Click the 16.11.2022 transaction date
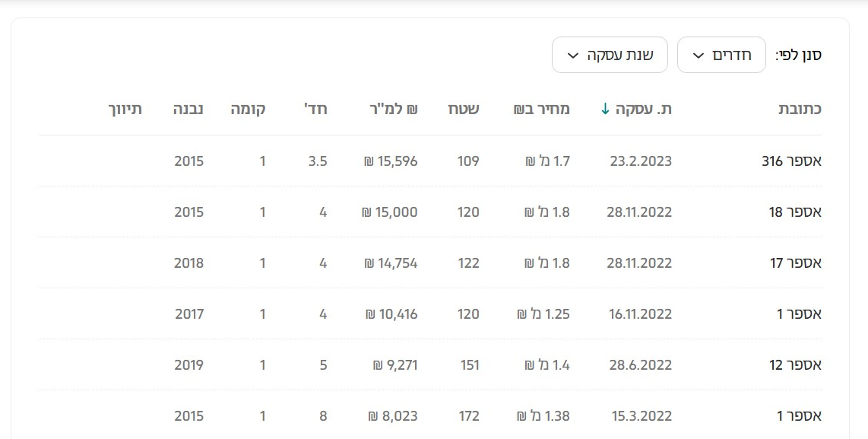 pyautogui.click(x=640, y=314)
